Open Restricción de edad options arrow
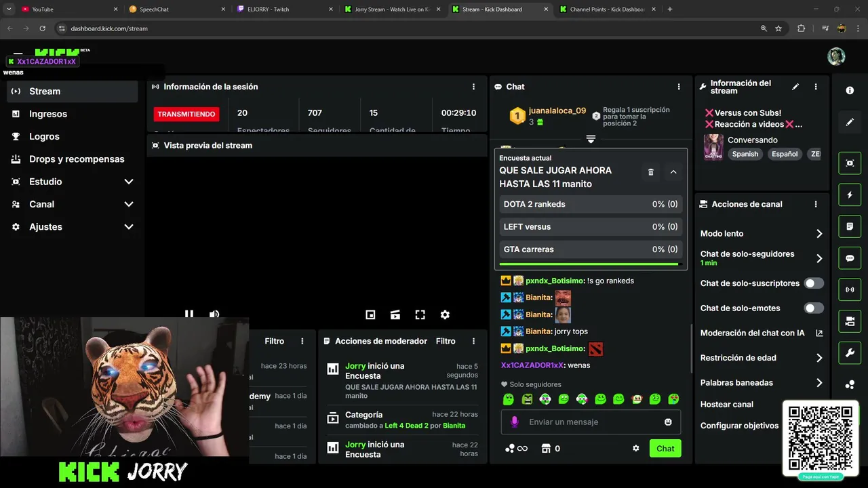The width and height of the screenshot is (868, 488). (819, 358)
